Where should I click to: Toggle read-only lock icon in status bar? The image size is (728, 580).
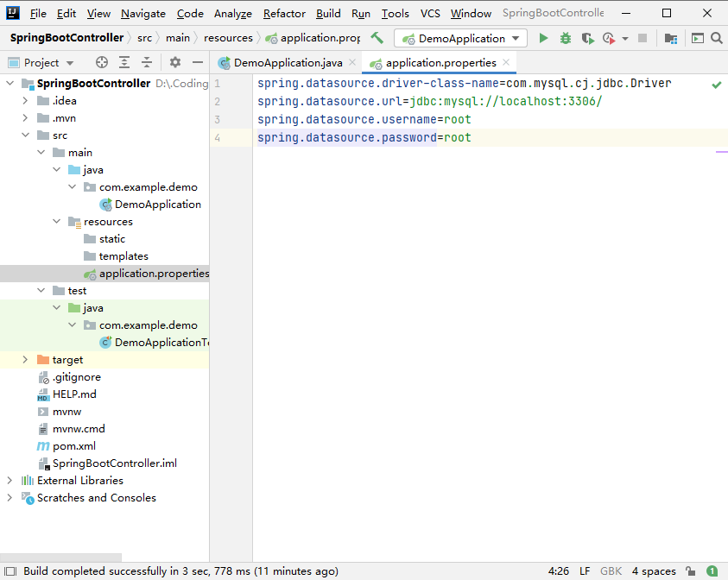pyautogui.click(x=690, y=571)
